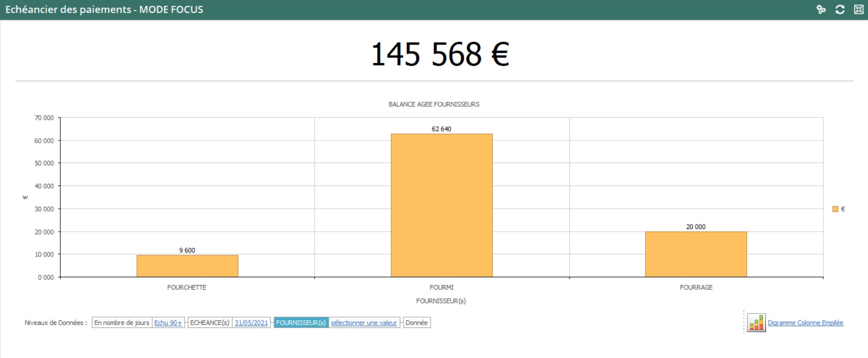The width and height of the screenshot is (868, 358).
Task: Click the Donnée level box
Action: click(x=416, y=323)
